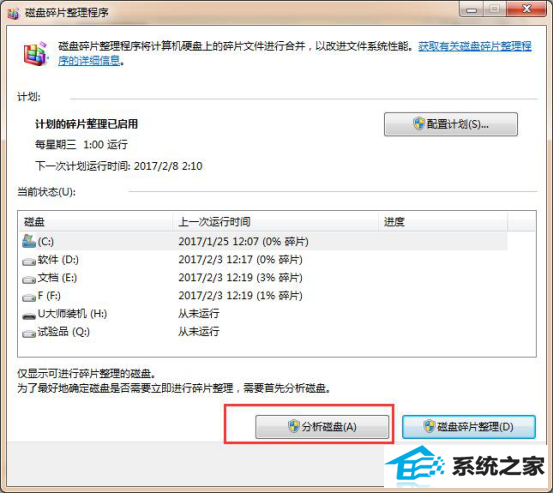Click shield icon on 配置计划 button
This screenshot has height=493, width=553.
(x=419, y=124)
